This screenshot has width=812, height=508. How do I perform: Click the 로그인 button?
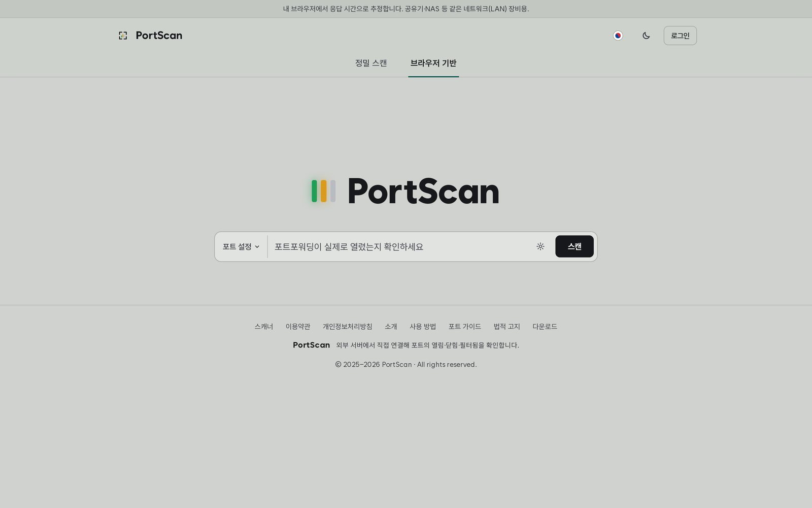coord(680,36)
